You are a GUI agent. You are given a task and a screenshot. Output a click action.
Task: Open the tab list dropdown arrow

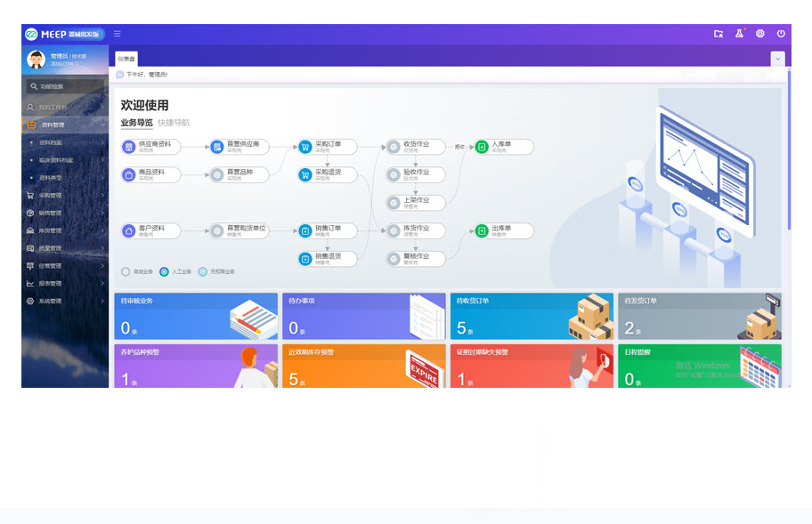777,59
